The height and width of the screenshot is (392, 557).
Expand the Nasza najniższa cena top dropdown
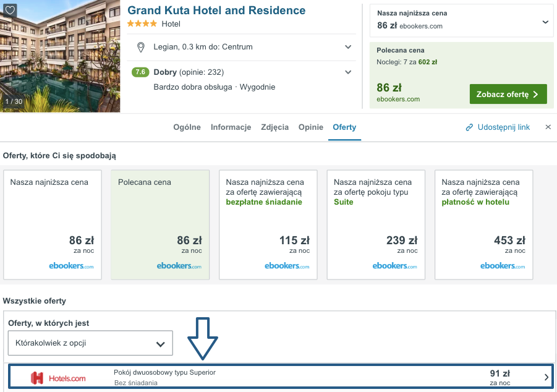pyautogui.click(x=545, y=22)
